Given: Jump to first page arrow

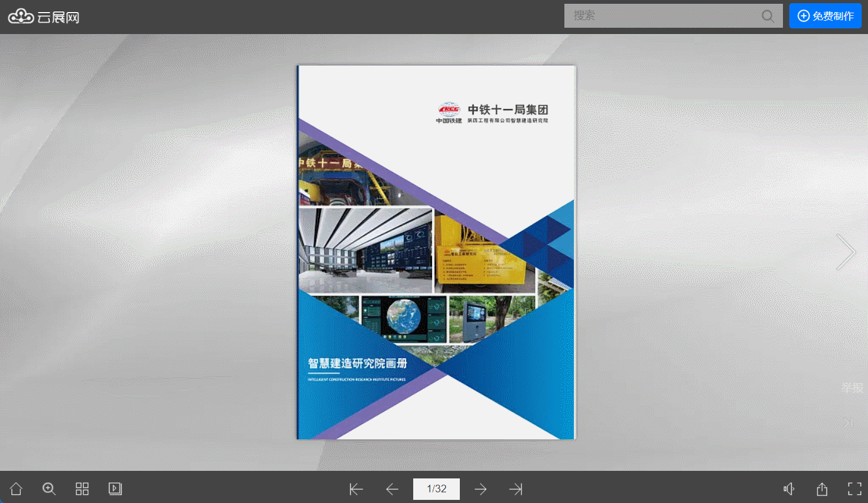Looking at the screenshot, I should pyautogui.click(x=357, y=489).
